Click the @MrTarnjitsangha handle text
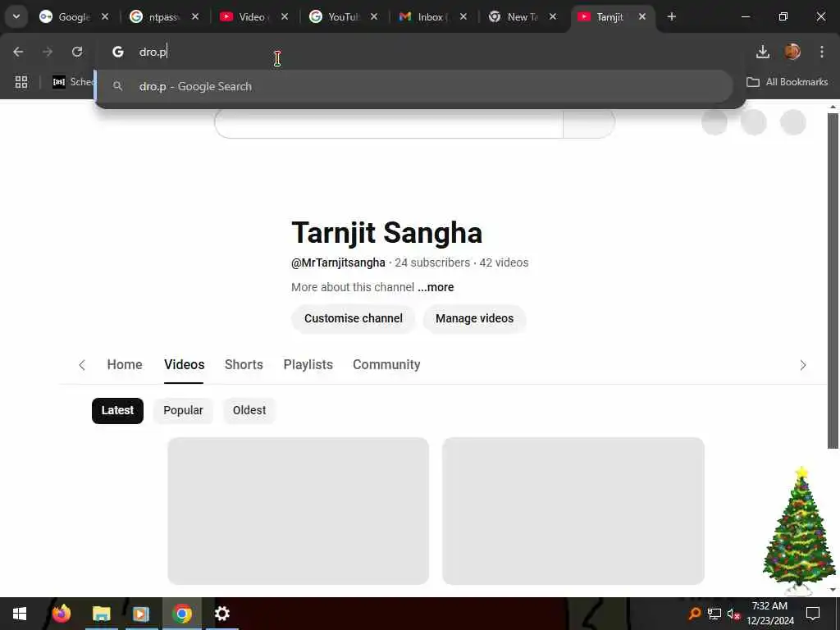Image resolution: width=840 pixels, height=630 pixels. [x=338, y=262]
